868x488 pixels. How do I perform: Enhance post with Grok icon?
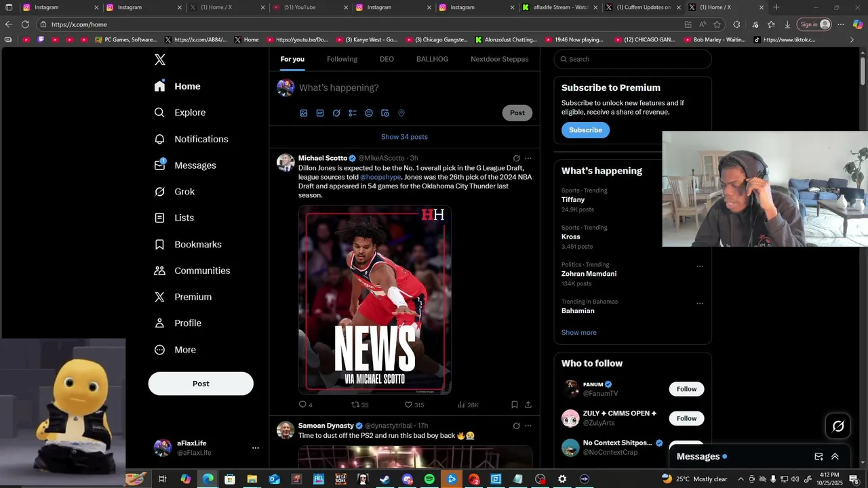pos(336,113)
